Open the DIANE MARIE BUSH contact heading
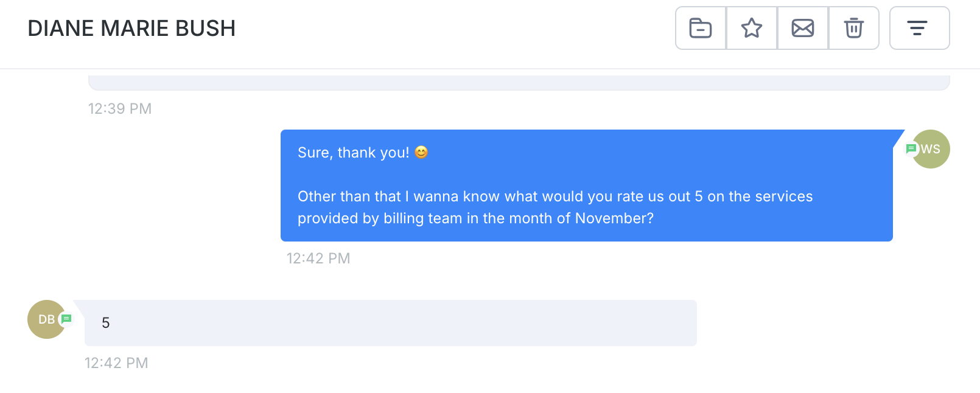 coord(131,29)
